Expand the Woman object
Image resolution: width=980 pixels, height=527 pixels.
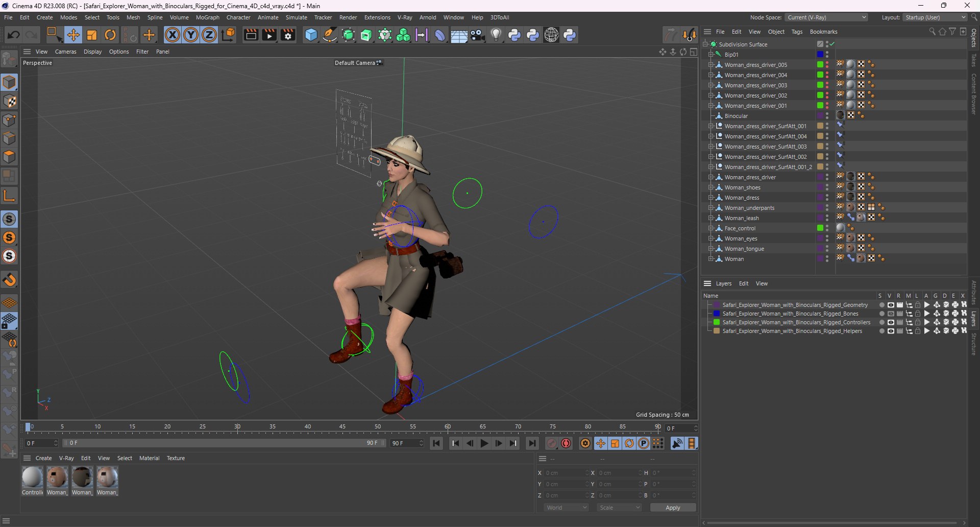click(710, 259)
